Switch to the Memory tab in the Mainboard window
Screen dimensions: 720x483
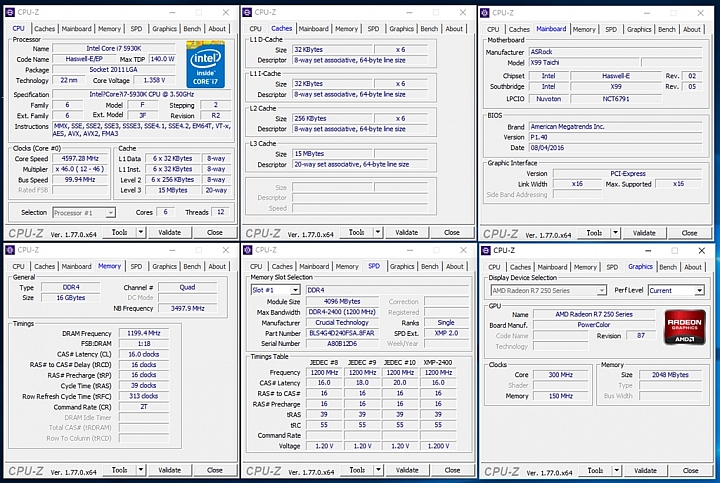584,29
